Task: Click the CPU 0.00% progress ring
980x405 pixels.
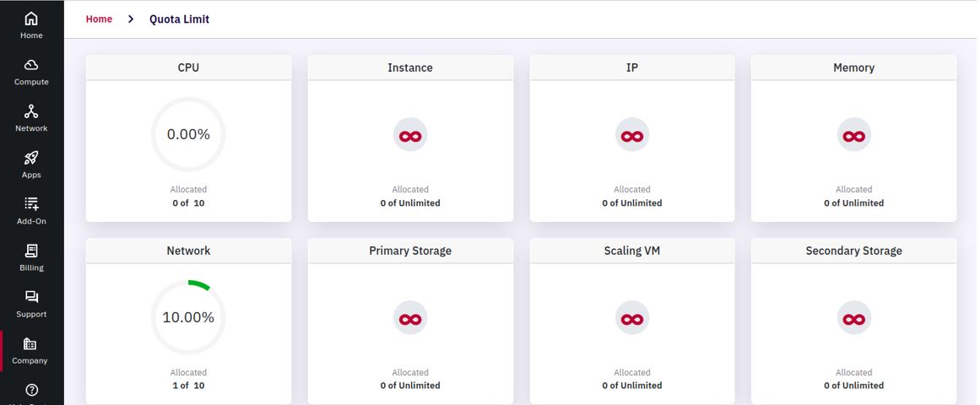Action: click(x=188, y=134)
